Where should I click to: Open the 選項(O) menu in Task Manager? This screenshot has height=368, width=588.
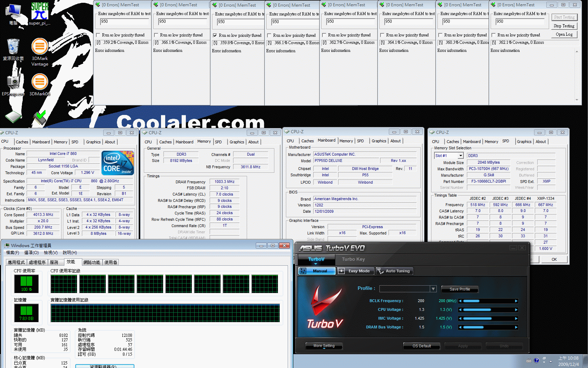click(31, 252)
